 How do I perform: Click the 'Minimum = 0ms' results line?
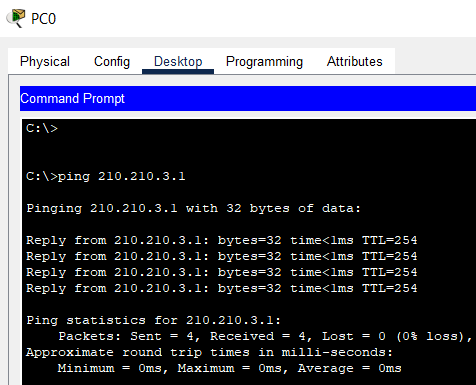click(229, 368)
